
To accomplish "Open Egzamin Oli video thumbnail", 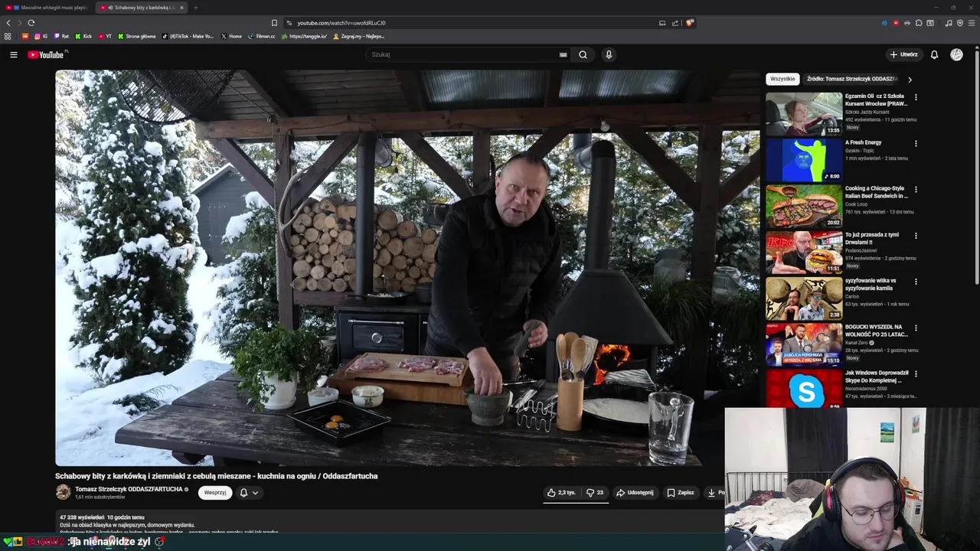I will point(804,113).
